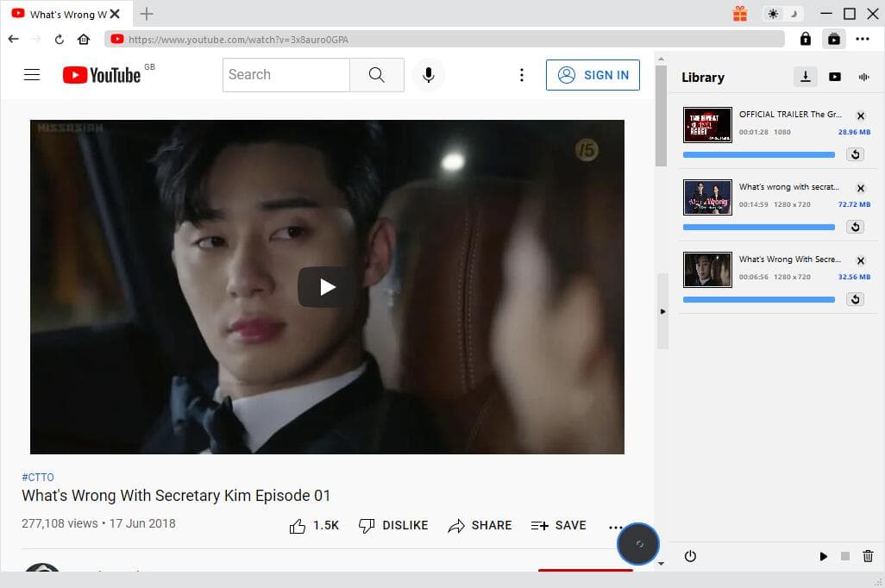Click the gift promotion icon
885x588 pixels.
(739, 14)
